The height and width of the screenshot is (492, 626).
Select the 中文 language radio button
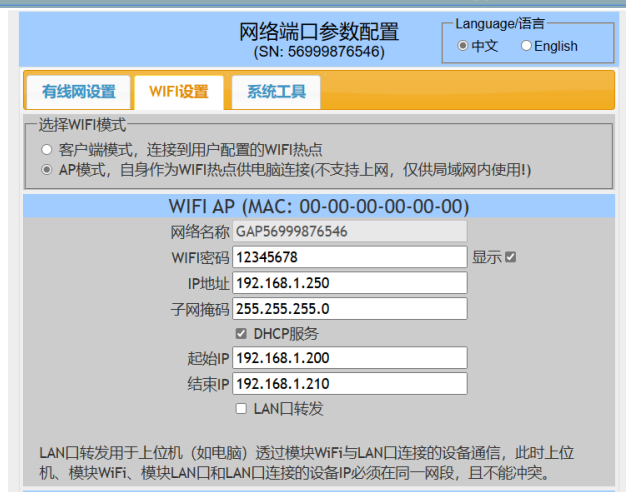click(x=463, y=46)
